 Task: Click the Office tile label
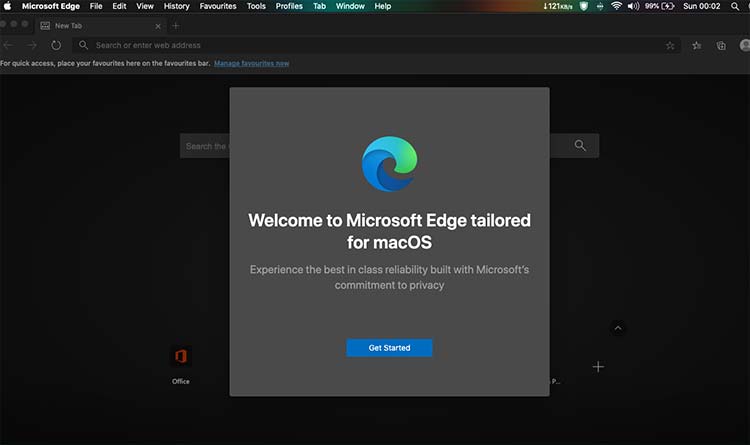click(x=181, y=381)
